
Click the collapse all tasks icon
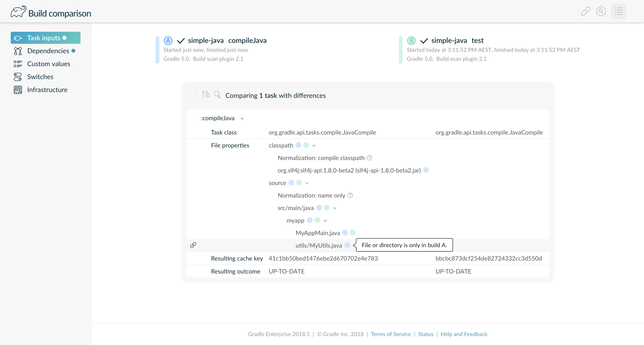(x=206, y=95)
